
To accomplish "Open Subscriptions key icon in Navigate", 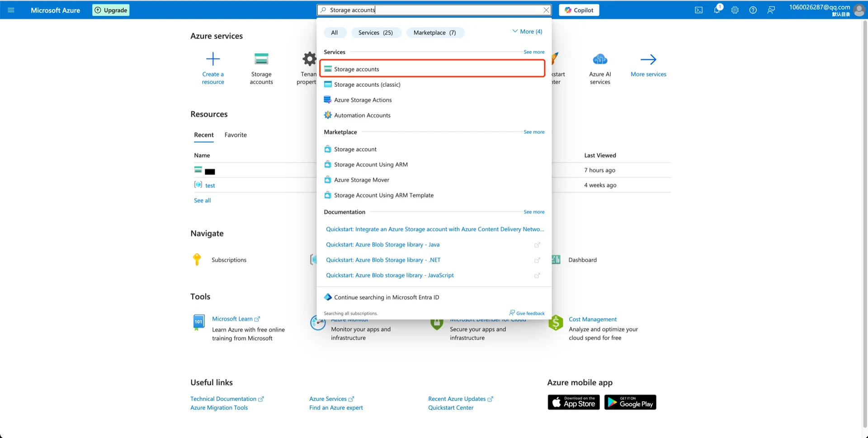I will point(197,259).
